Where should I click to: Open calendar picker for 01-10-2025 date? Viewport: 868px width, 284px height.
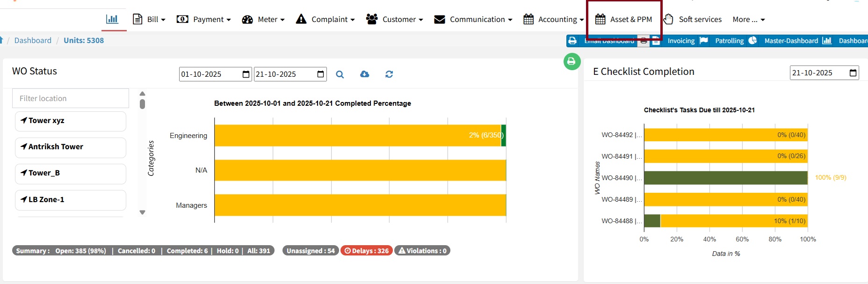click(246, 74)
